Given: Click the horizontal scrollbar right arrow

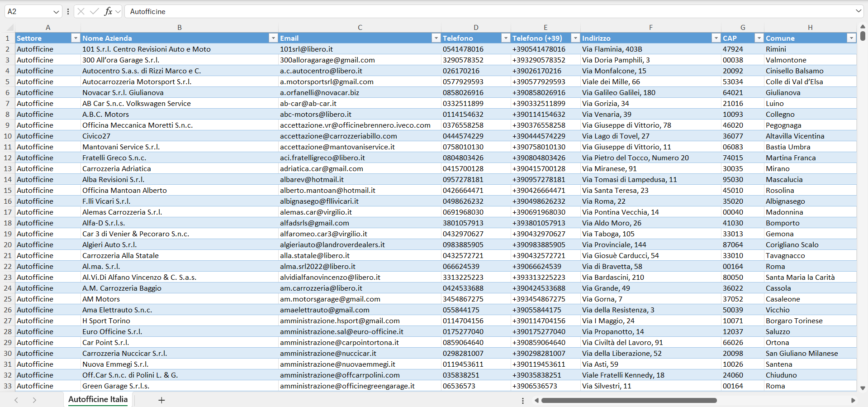Looking at the screenshot, I should (853, 400).
